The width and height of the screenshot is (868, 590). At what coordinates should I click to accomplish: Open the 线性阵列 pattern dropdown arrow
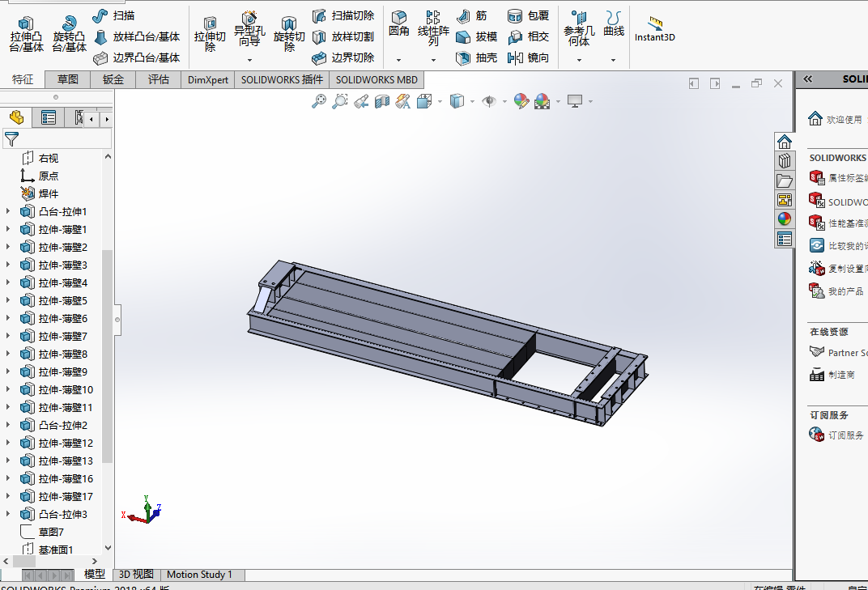pos(433,60)
